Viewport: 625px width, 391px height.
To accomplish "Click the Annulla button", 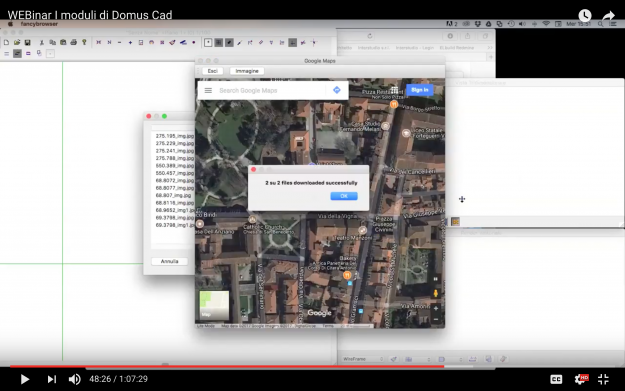I will 169,261.
